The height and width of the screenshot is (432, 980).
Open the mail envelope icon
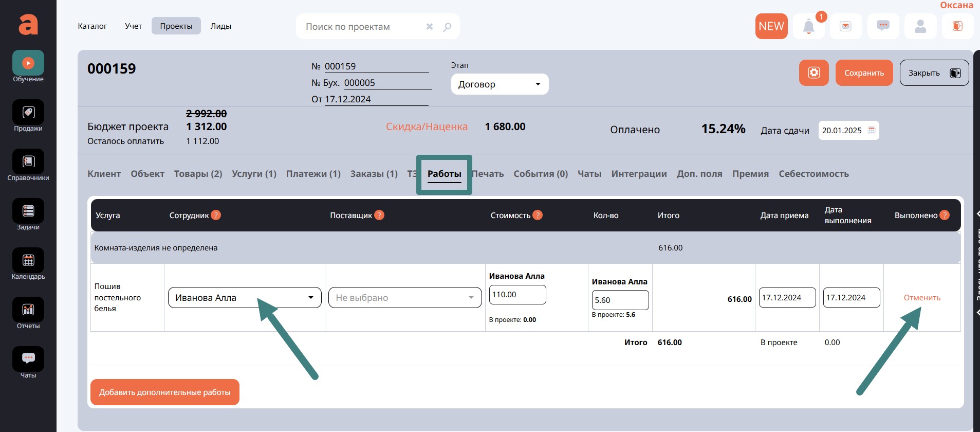845,26
